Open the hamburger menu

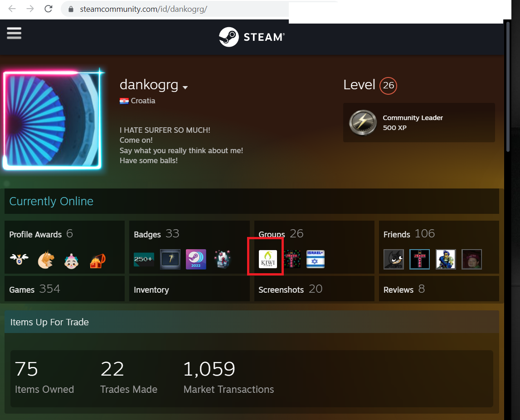click(14, 33)
